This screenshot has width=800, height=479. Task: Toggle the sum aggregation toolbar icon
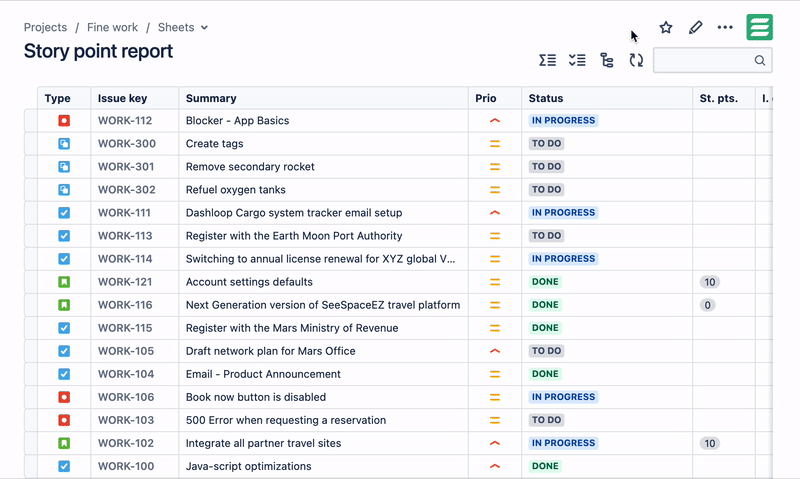tap(547, 60)
